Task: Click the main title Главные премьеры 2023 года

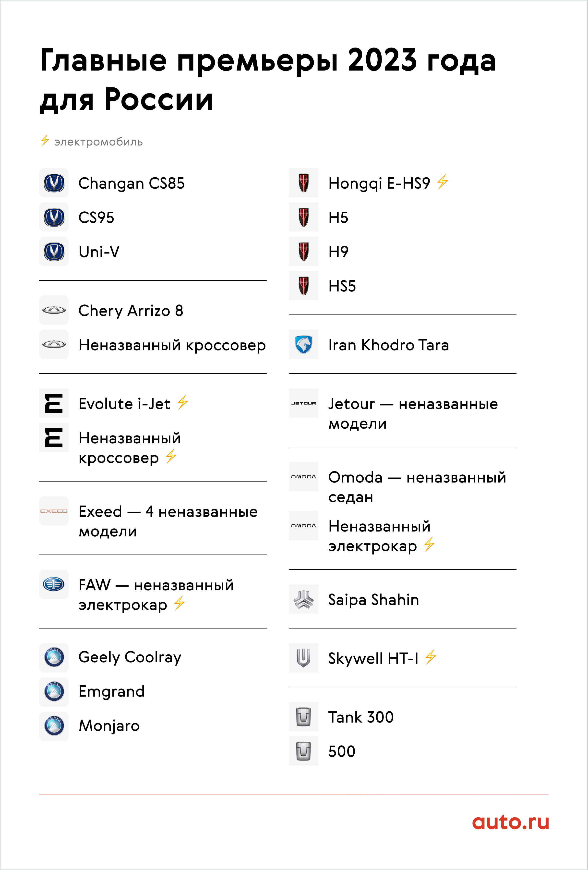Action: (x=268, y=61)
